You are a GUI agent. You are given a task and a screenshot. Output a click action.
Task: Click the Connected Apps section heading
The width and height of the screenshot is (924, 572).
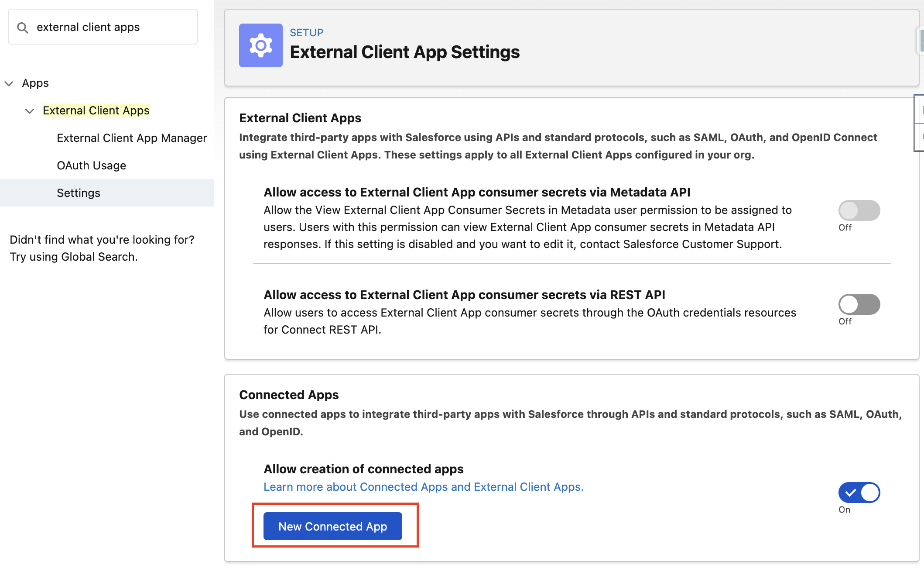(x=289, y=395)
